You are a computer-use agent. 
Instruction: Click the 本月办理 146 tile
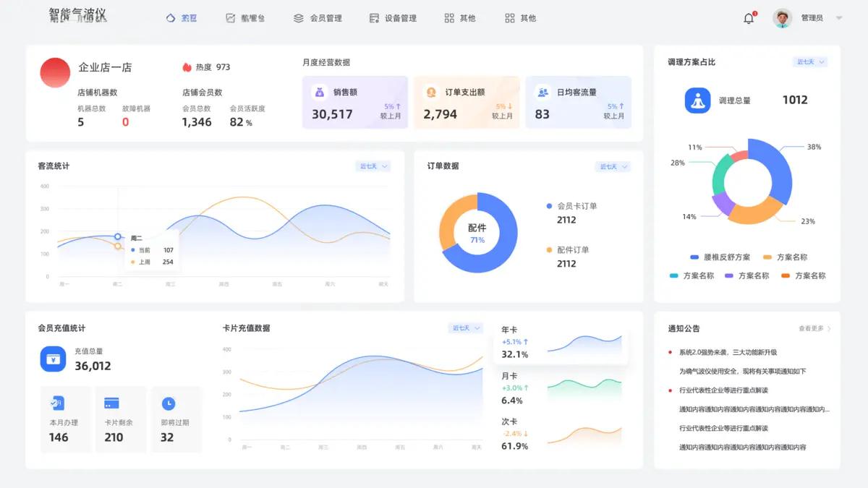pyautogui.click(x=66, y=419)
